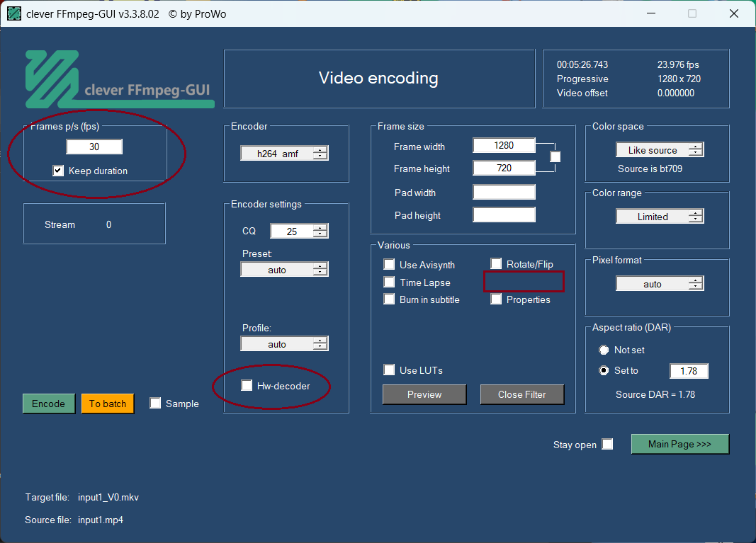756x543 pixels.
Task: Open the Pixel format auto dropdown
Action: click(x=660, y=283)
